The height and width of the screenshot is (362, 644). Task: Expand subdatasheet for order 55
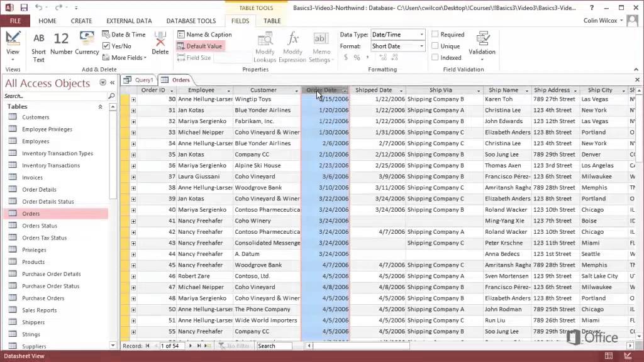tap(133, 332)
